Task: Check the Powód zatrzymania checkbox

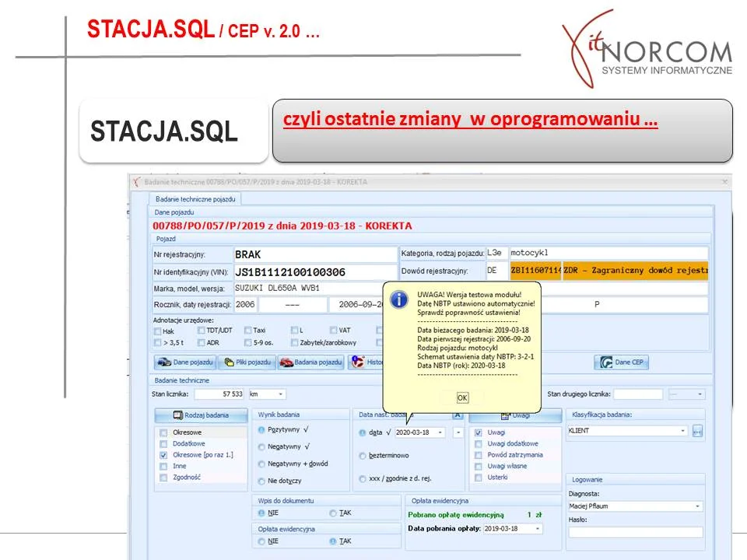Action: (479, 455)
